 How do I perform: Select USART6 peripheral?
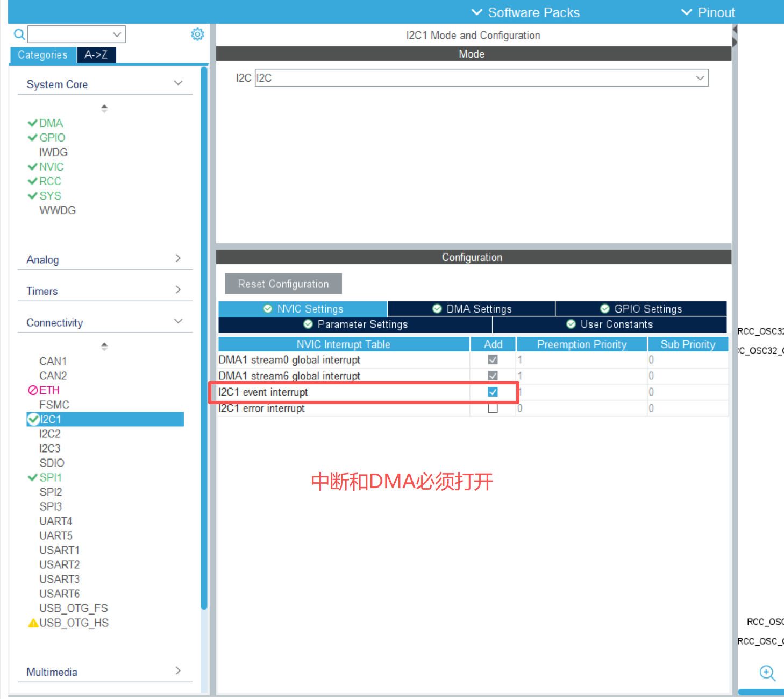click(59, 594)
